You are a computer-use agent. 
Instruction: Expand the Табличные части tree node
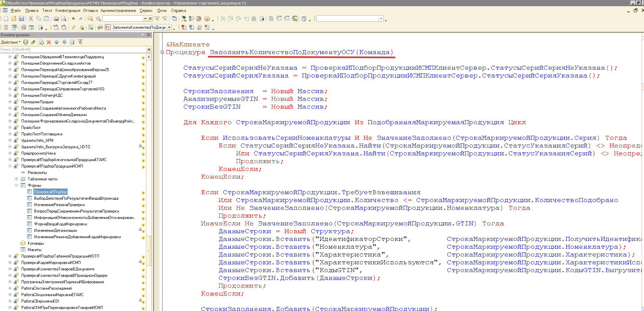coord(16,179)
